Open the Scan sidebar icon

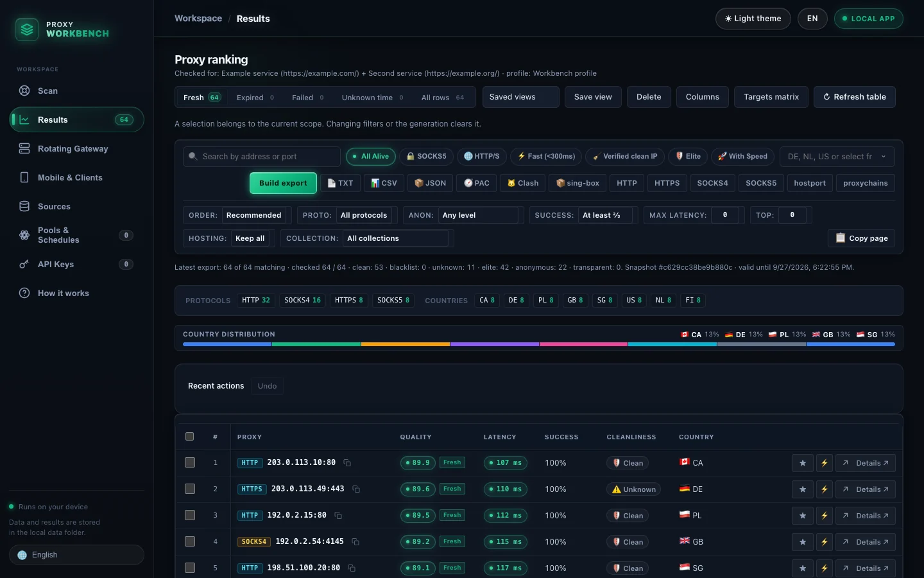pyautogui.click(x=24, y=91)
